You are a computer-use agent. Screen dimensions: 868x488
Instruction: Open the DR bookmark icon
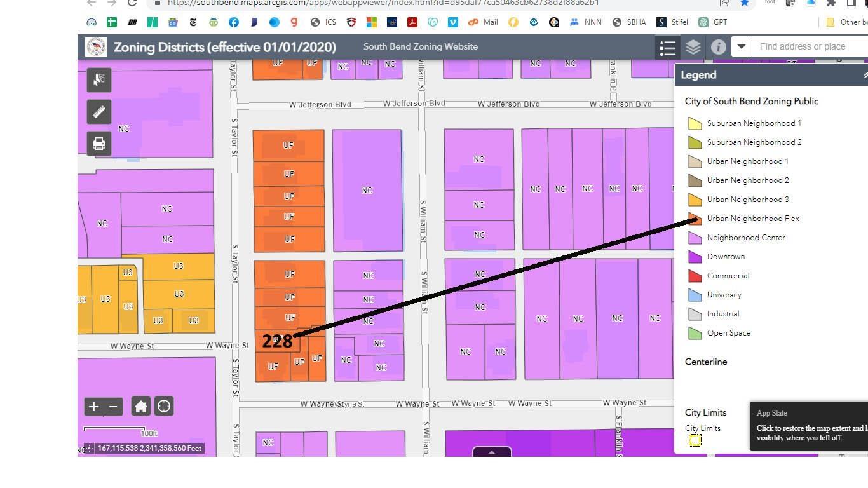tap(132, 22)
